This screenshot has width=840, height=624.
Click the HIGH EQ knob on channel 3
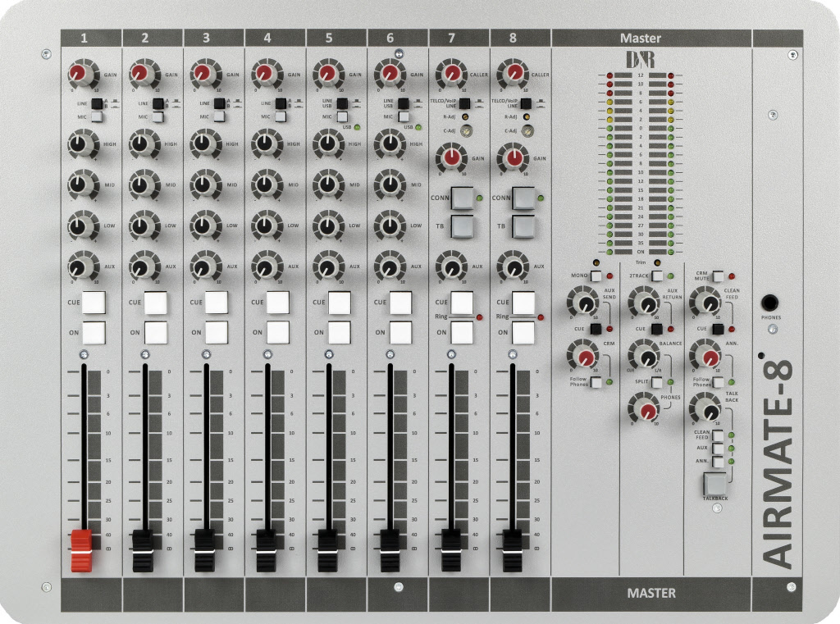203,144
